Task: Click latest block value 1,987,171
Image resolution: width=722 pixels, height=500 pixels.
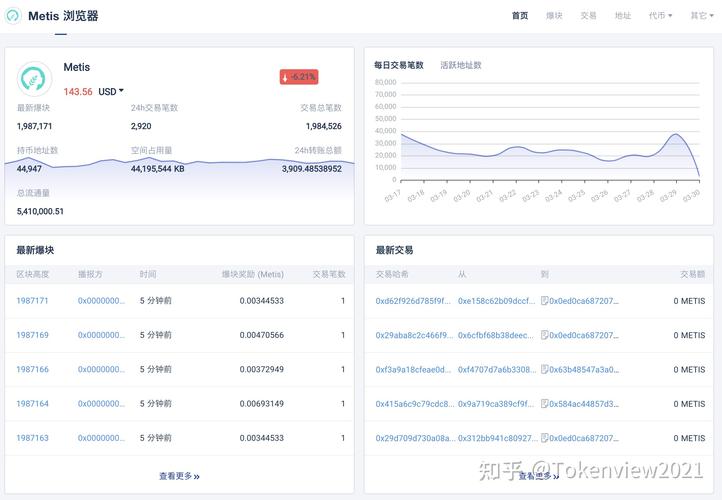Action: click(35, 126)
